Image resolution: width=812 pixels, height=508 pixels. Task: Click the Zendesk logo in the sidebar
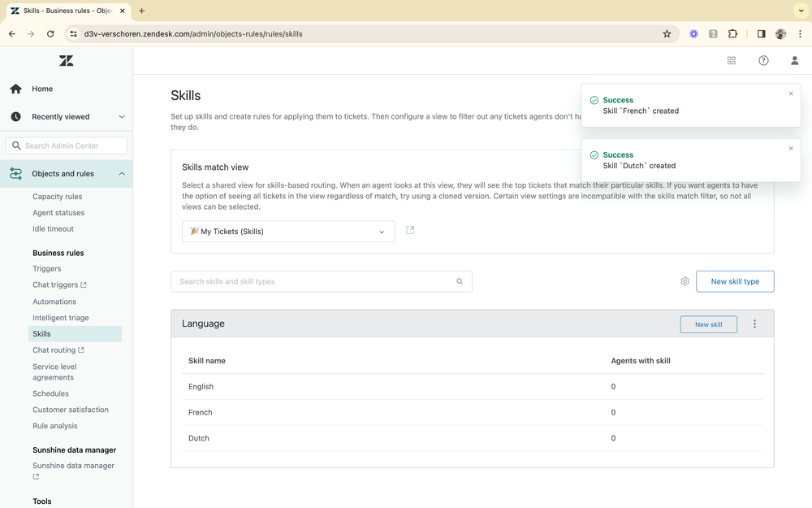coord(66,60)
